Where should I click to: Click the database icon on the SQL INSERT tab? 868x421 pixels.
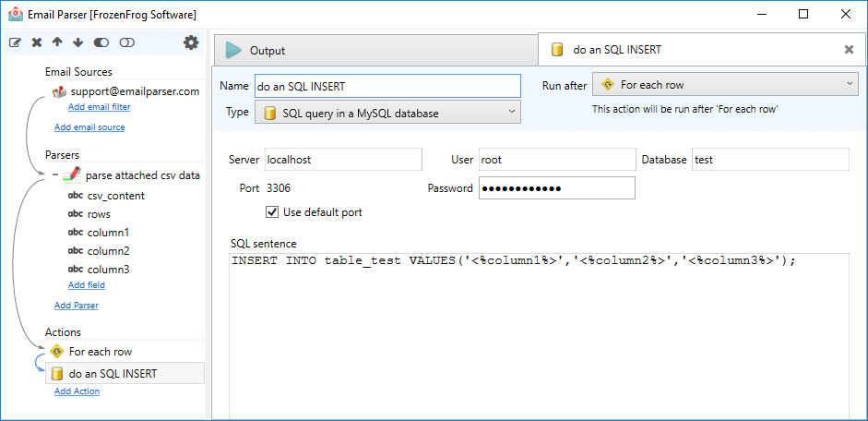[x=557, y=50]
